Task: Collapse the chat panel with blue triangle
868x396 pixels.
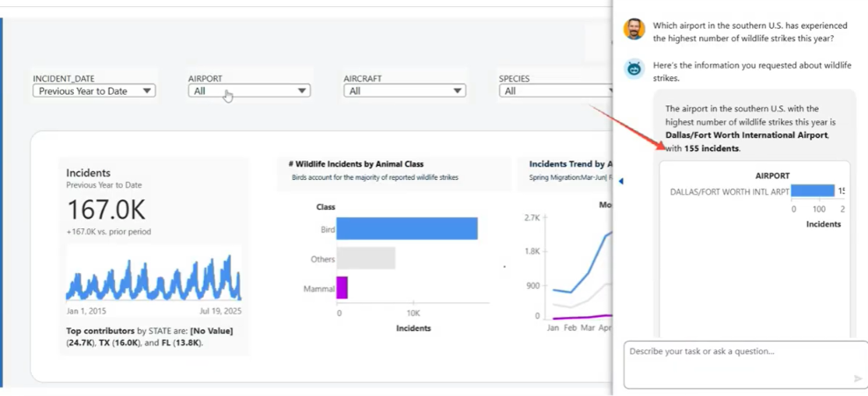Action: click(x=620, y=182)
